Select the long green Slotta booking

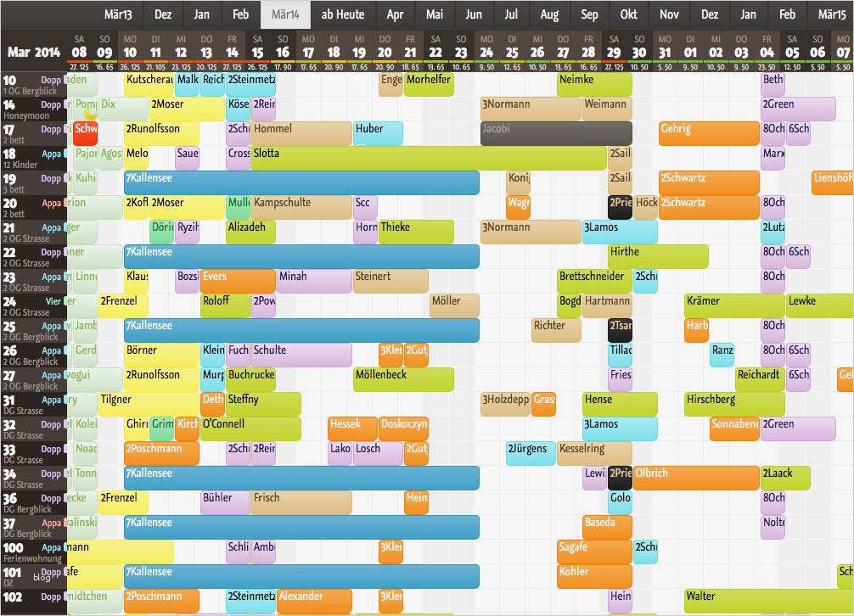[x=429, y=158]
